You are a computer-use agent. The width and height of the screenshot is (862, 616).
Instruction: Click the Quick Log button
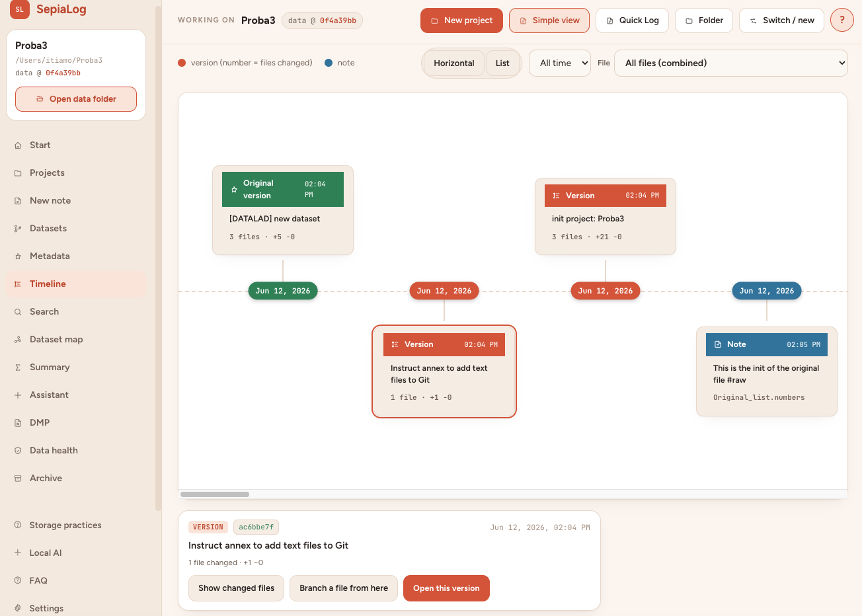click(x=632, y=20)
